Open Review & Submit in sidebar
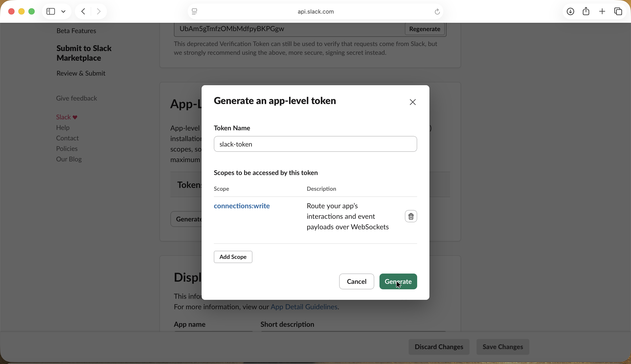This screenshot has width=631, height=364. tap(81, 73)
